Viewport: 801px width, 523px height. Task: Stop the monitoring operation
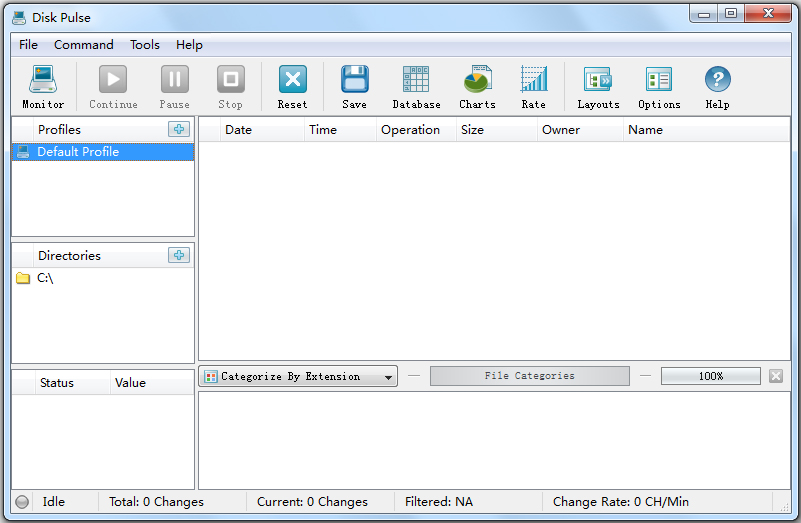click(230, 87)
